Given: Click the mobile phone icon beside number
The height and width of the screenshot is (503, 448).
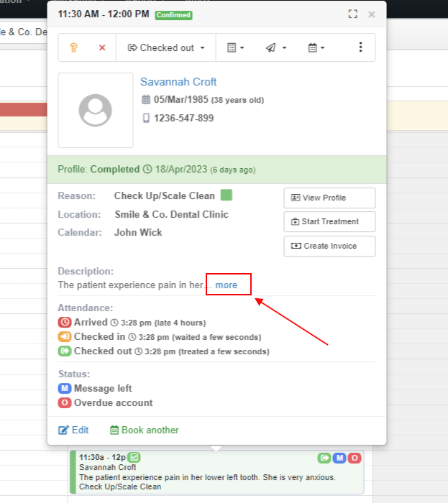Looking at the screenshot, I should click(146, 118).
